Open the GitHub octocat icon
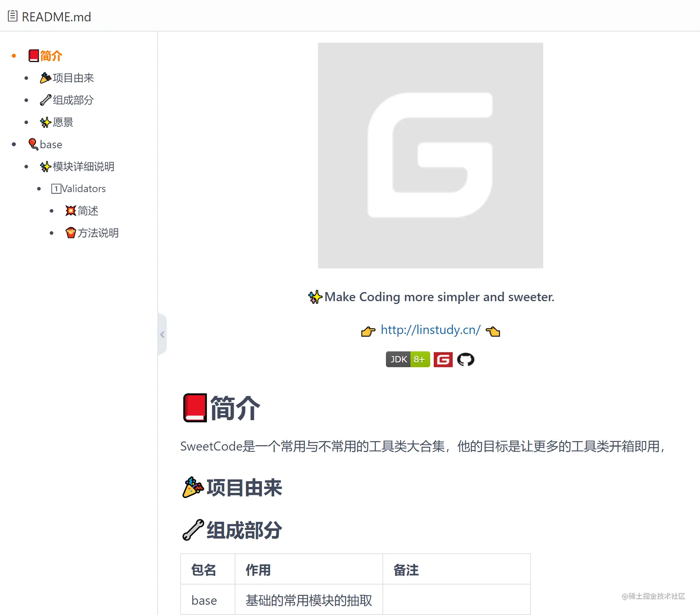 tap(466, 360)
